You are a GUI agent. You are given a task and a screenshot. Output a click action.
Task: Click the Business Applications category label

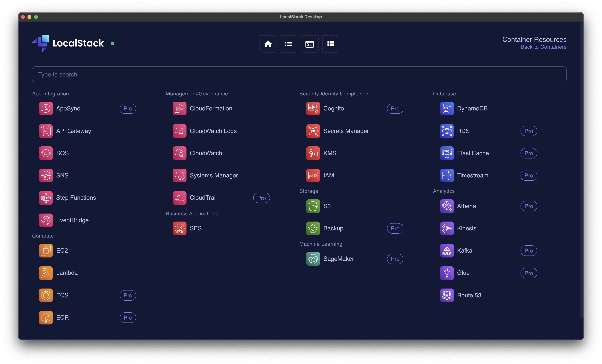point(192,214)
